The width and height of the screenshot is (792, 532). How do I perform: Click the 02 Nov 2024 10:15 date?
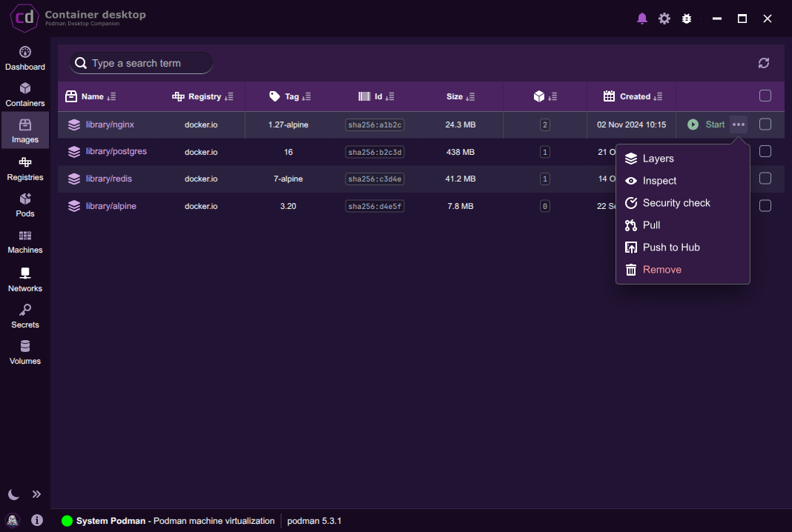(x=631, y=124)
